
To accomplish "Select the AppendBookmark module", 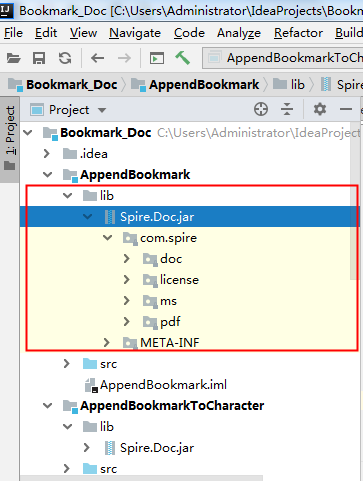I will (135, 175).
